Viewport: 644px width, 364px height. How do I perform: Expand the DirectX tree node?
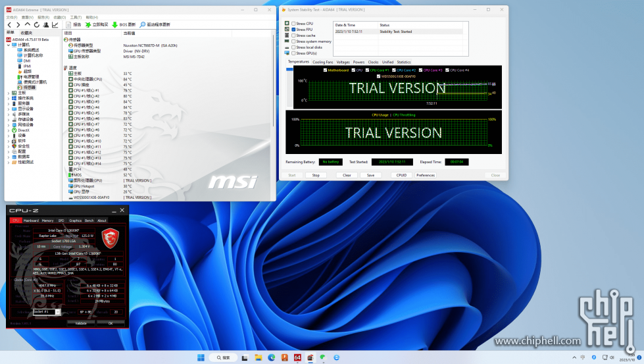tap(8, 130)
